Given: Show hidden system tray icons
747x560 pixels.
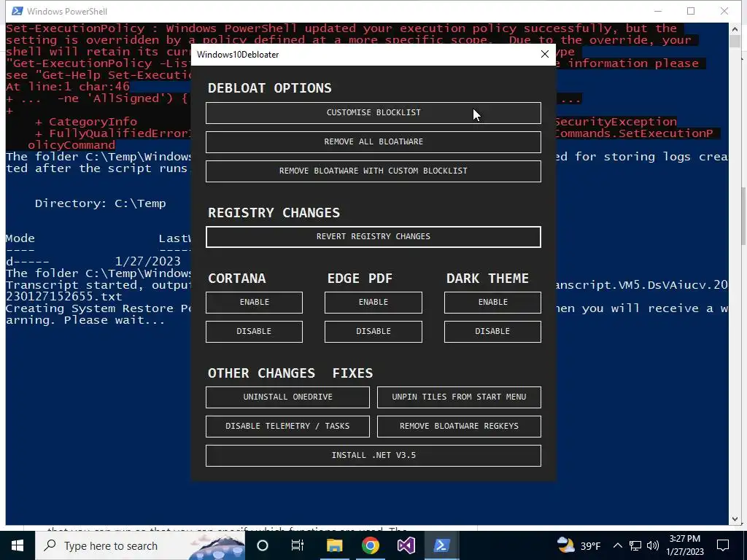Looking at the screenshot, I should point(617,545).
